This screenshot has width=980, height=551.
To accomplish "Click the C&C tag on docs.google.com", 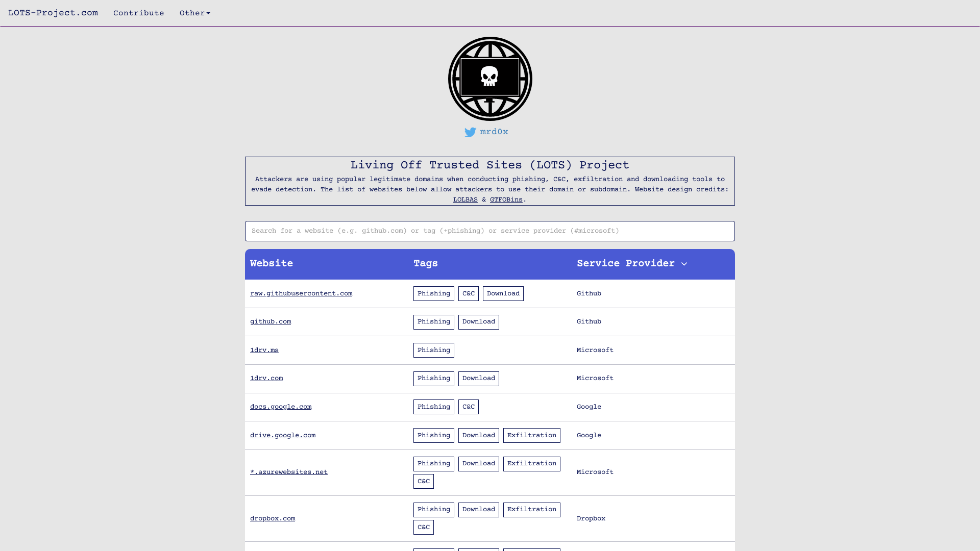I will pyautogui.click(x=469, y=406).
